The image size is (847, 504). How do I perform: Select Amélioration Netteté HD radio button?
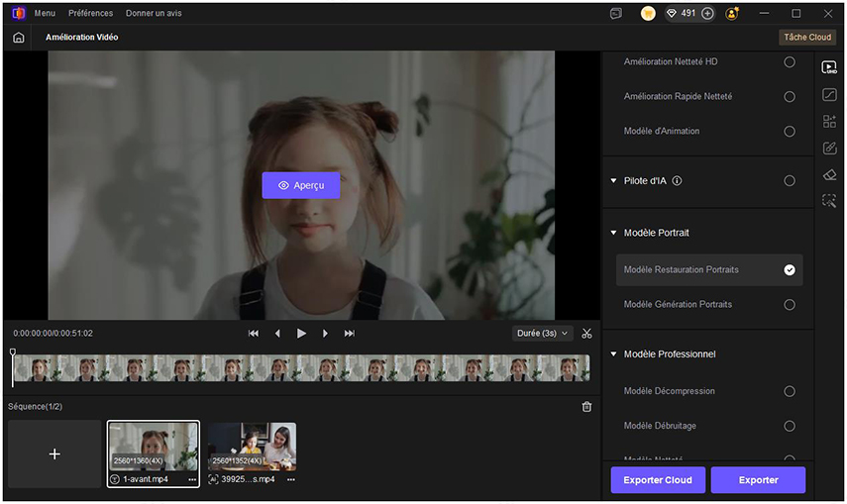click(790, 62)
